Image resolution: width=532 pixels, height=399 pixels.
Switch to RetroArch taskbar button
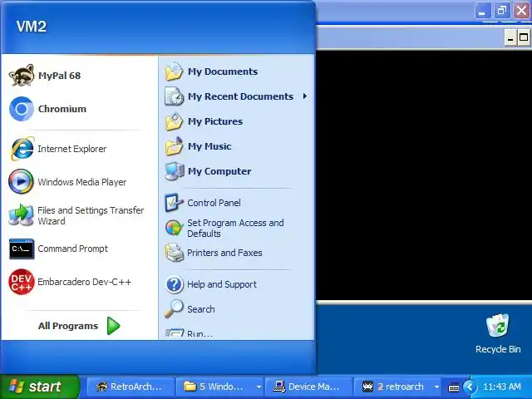[x=131, y=387]
